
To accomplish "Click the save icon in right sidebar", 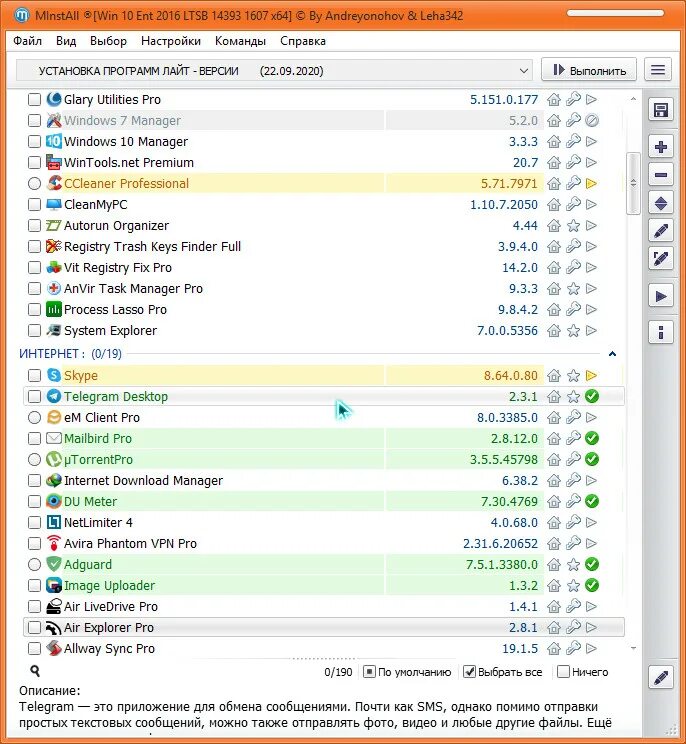I will [661, 111].
